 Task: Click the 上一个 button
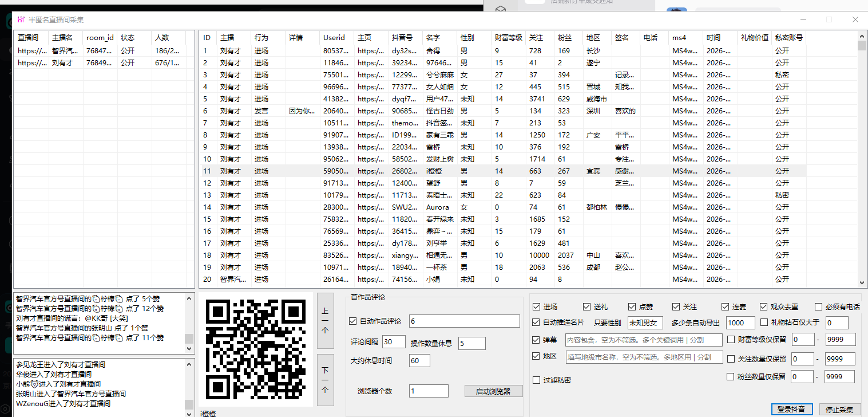pos(325,321)
